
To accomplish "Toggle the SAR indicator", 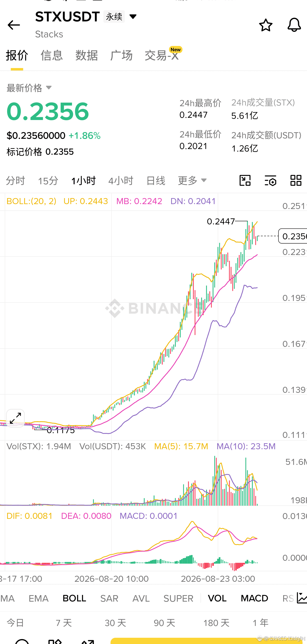I will (109, 598).
